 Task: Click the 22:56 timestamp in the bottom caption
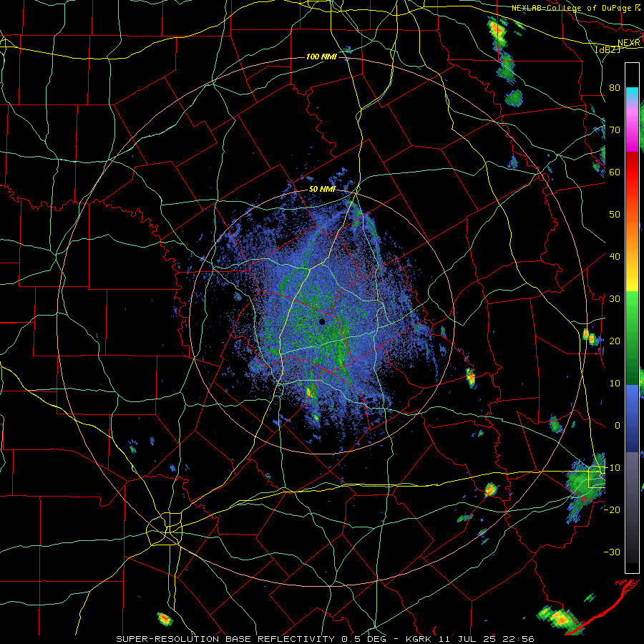pos(519,639)
